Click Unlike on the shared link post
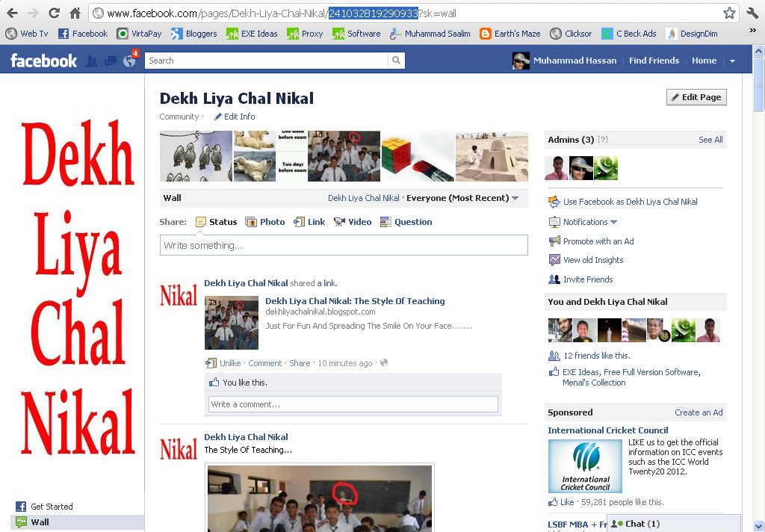 pyautogui.click(x=230, y=363)
